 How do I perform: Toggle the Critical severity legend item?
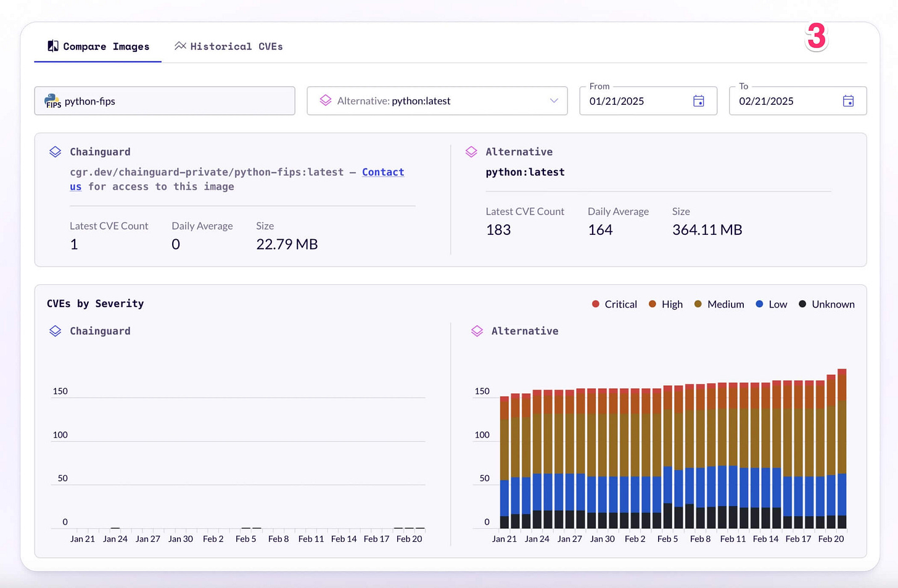click(614, 304)
